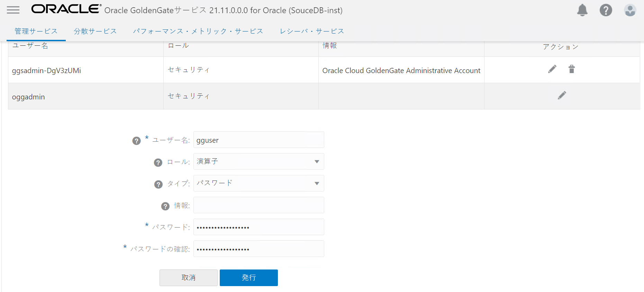
Task: Edit the ggsadmin-DgV3zUMi user with pencil icon
Action: point(552,69)
